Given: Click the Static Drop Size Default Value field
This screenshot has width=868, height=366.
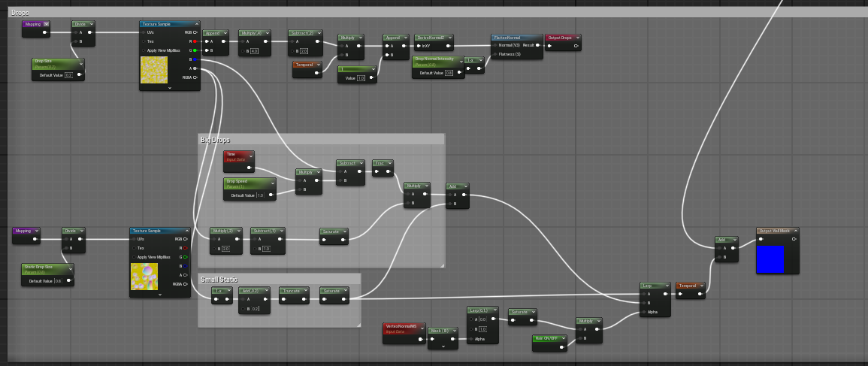Looking at the screenshot, I should tap(69, 280).
